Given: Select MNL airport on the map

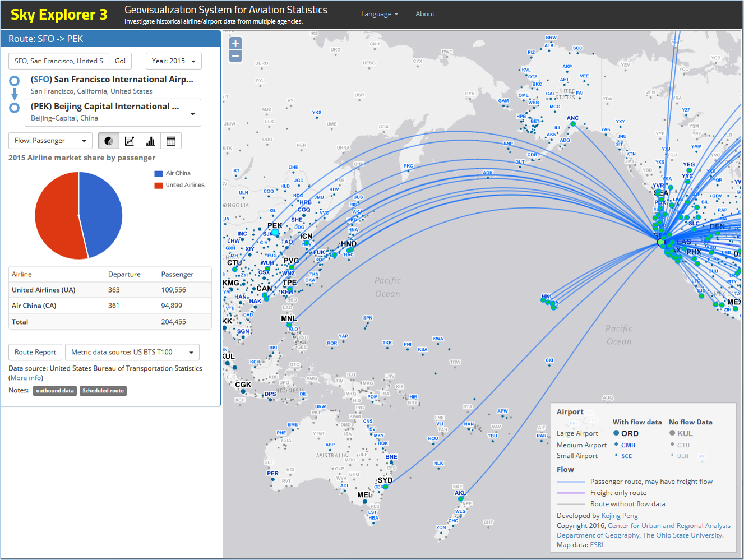Looking at the screenshot, I should (289, 325).
